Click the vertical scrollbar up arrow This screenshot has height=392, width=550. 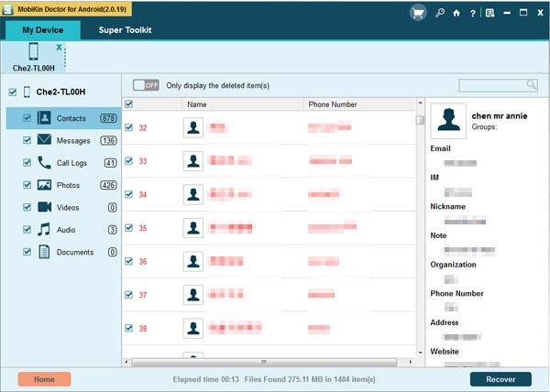pos(420,103)
